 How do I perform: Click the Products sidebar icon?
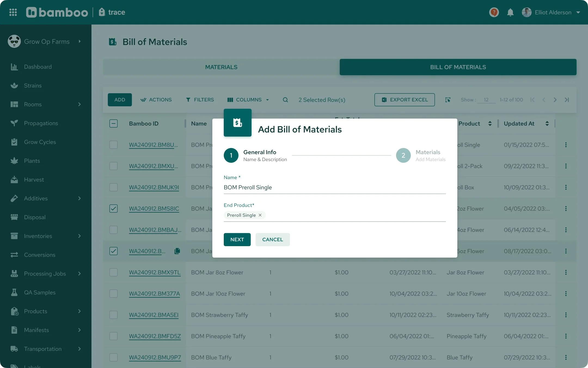pyautogui.click(x=14, y=311)
